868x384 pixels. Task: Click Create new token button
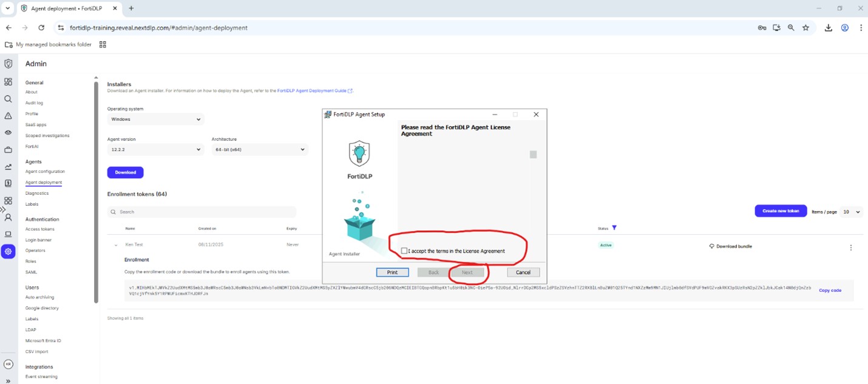click(781, 211)
